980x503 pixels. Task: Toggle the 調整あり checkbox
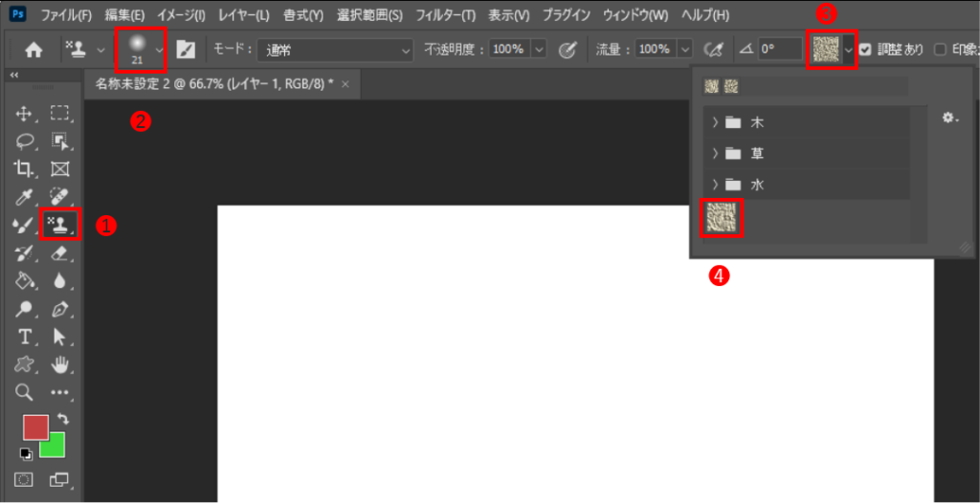(865, 50)
